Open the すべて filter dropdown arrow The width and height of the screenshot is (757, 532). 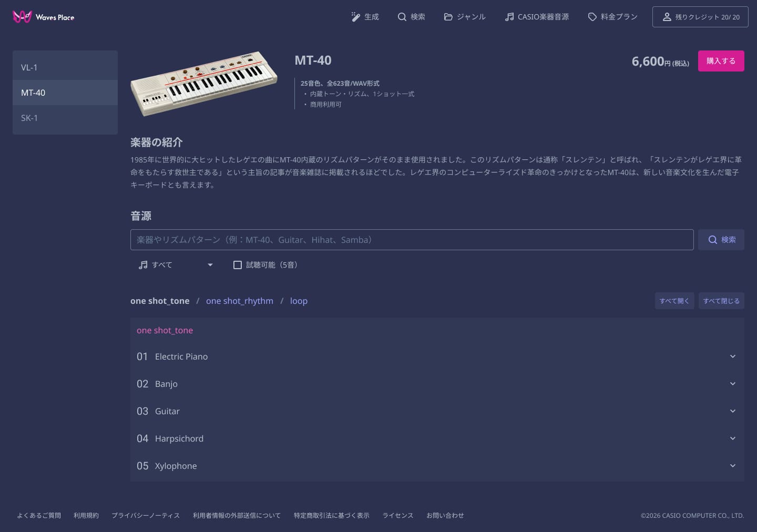click(210, 265)
